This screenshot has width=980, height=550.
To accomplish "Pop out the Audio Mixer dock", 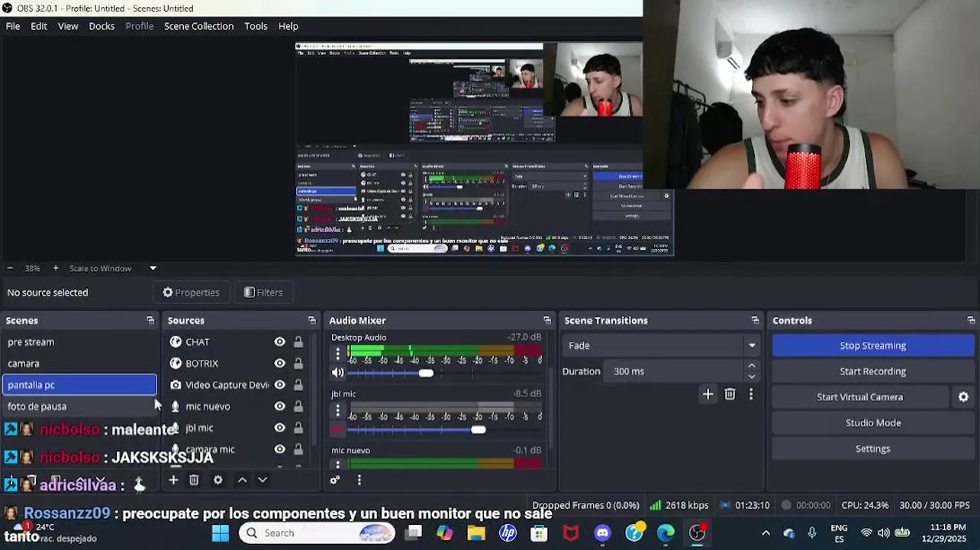I will [547, 320].
